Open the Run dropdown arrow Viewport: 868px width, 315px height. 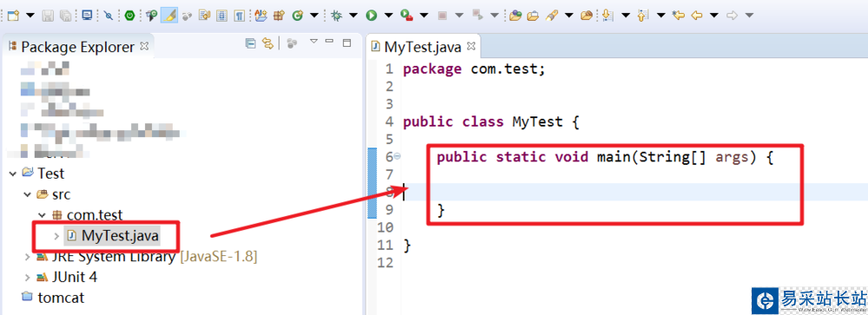pos(389,15)
